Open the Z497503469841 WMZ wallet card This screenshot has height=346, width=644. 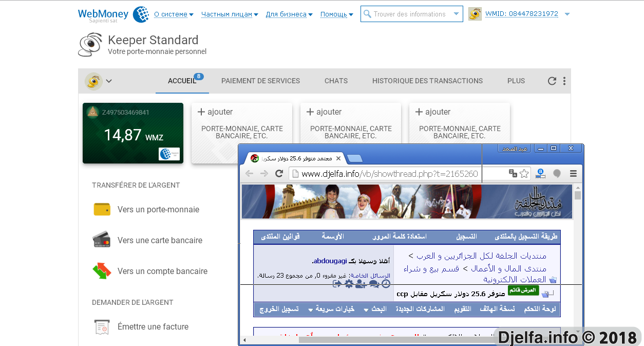click(x=133, y=133)
